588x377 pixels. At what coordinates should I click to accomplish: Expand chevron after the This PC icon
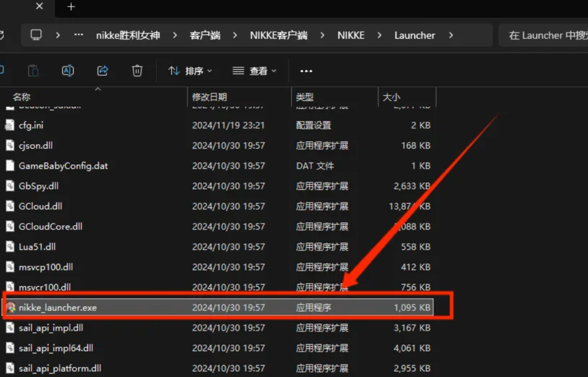click(x=58, y=35)
